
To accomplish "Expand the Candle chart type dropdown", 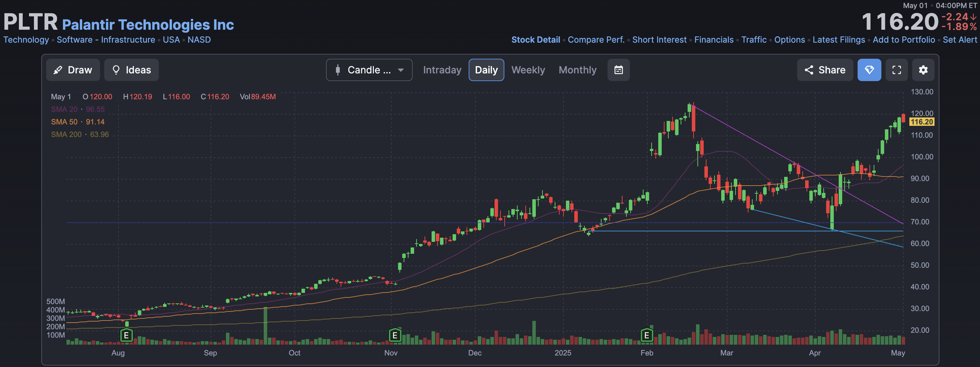I will 369,70.
